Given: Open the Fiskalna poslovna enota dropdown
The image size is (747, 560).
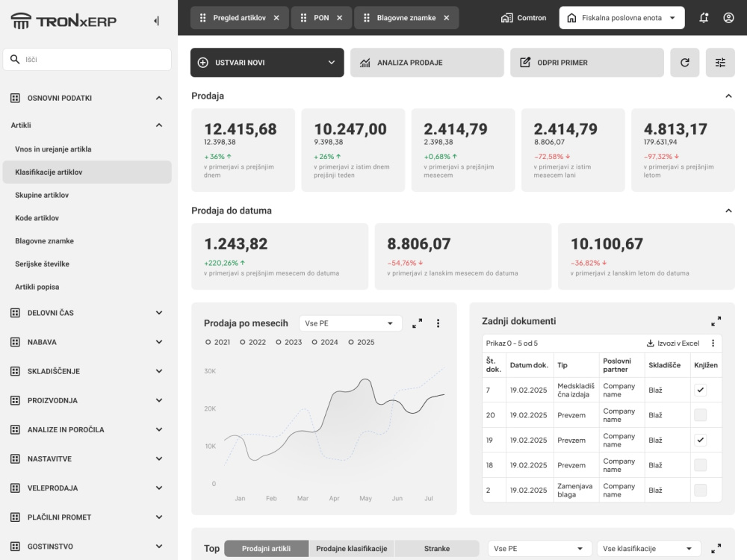Looking at the screenshot, I should (x=622, y=18).
